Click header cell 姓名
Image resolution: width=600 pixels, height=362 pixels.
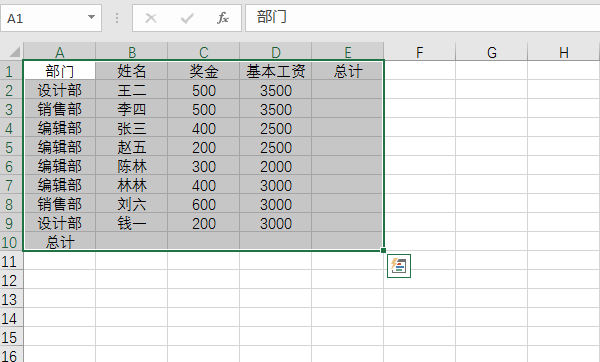coord(131,70)
